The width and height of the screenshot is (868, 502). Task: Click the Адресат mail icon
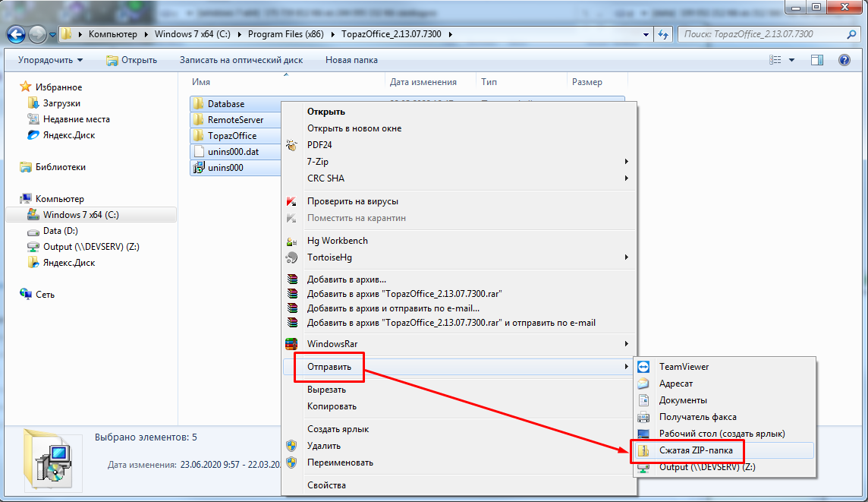643,384
